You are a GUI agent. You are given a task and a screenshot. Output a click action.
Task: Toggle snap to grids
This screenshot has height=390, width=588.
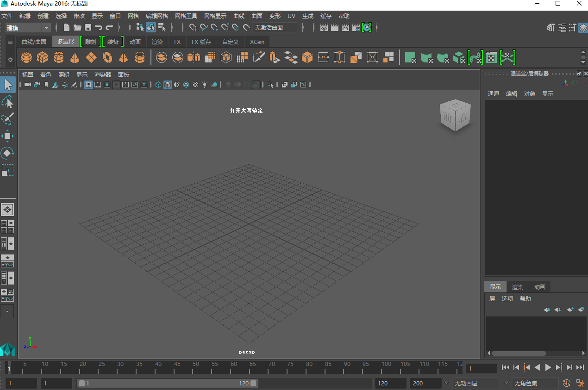coord(193,27)
